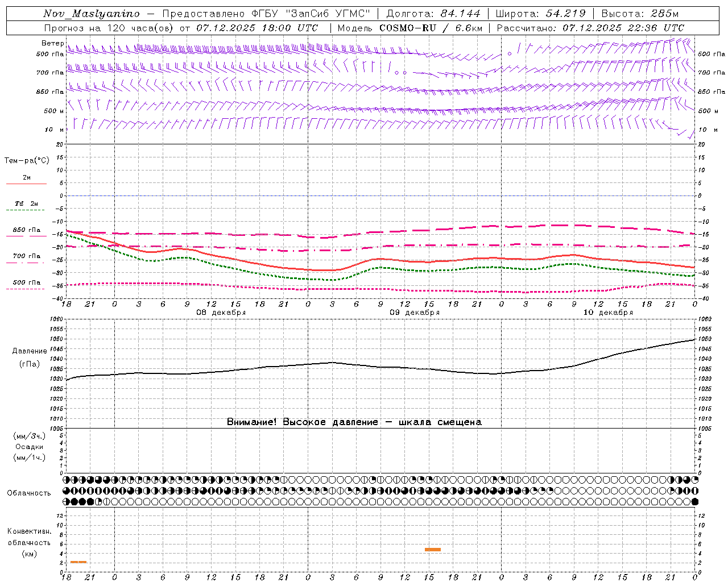This screenshot has height=582, width=728.
Task: Click the orange convective cloud bar on 09 декабря
Action: [433, 550]
